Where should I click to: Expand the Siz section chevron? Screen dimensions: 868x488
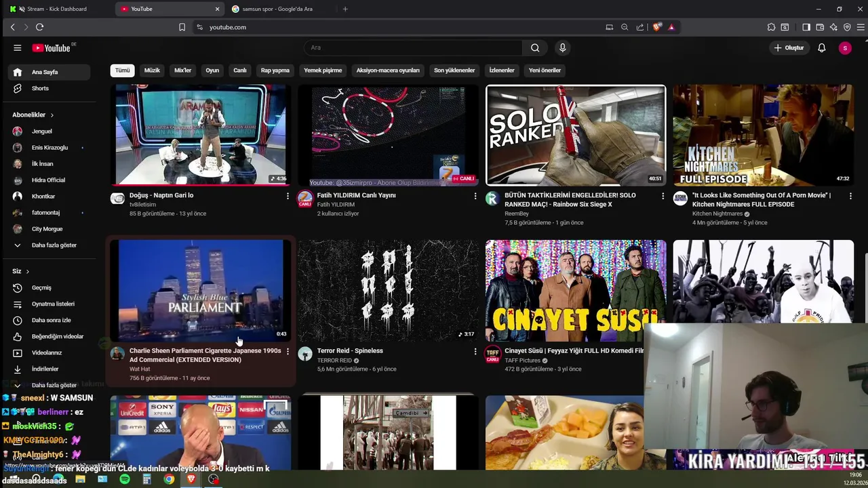click(27, 271)
